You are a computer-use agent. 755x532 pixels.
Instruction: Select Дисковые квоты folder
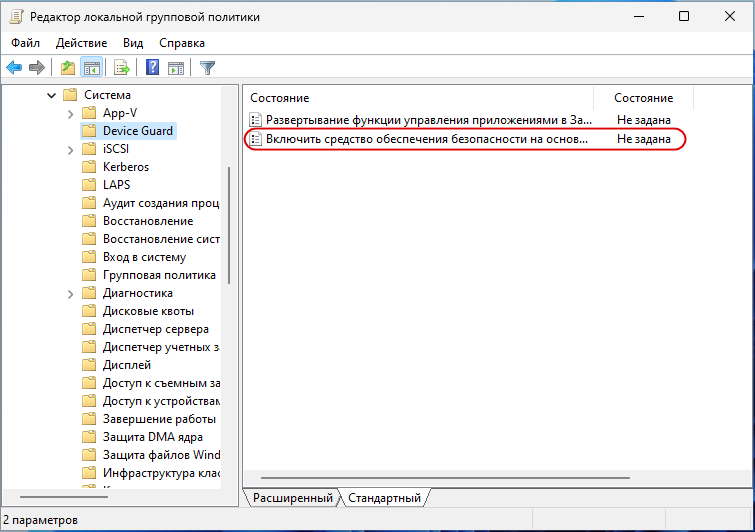[148, 311]
